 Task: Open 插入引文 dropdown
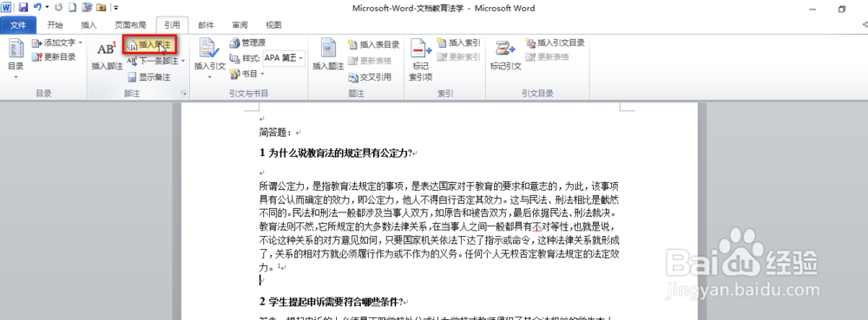click(210, 59)
